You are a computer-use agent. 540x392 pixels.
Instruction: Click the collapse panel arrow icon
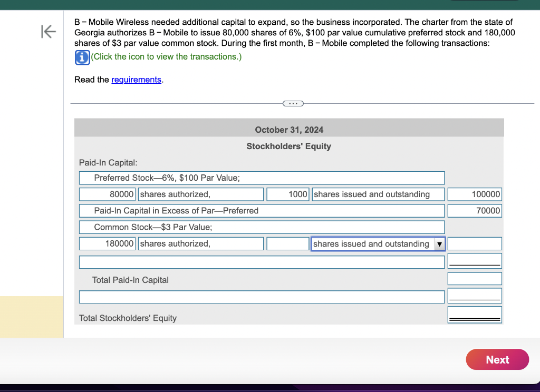(x=48, y=32)
